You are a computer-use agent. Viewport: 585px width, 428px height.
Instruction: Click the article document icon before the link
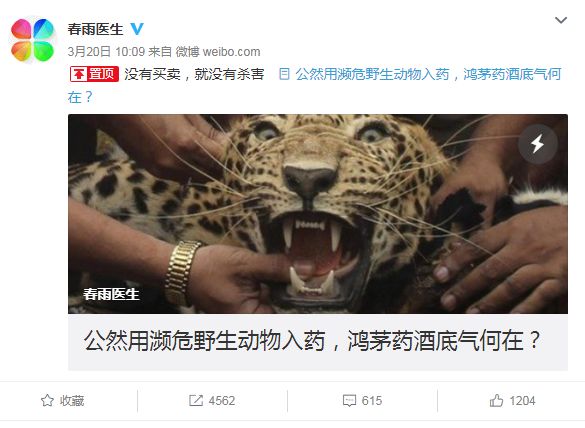tap(284, 74)
